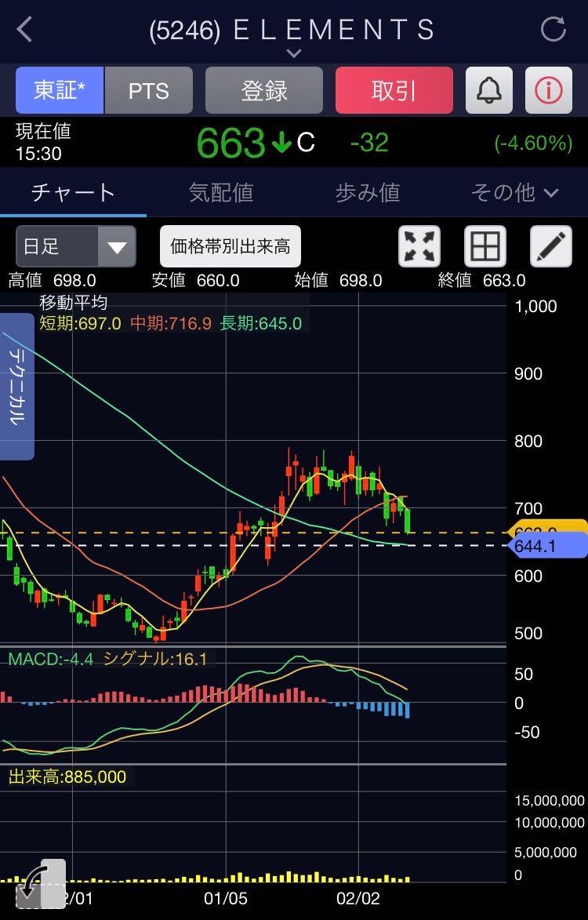Switch market to PTS
The width and height of the screenshot is (588, 920).
coord(148,90)
